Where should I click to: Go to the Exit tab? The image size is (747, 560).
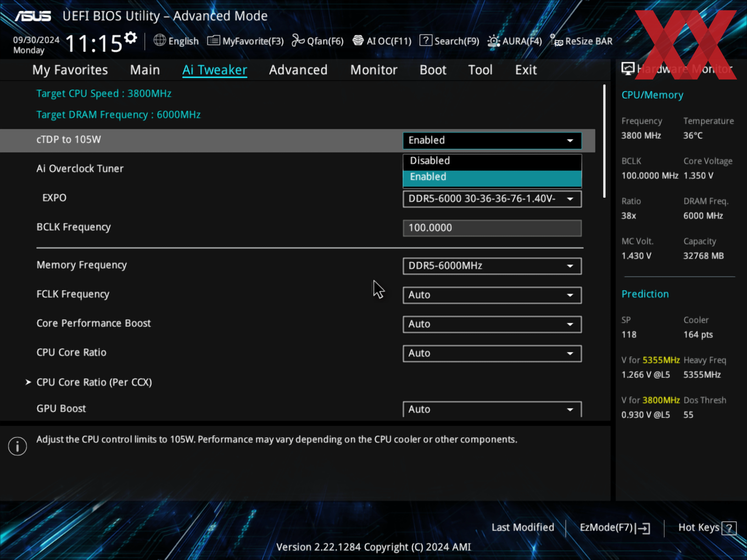coord(526,70)
